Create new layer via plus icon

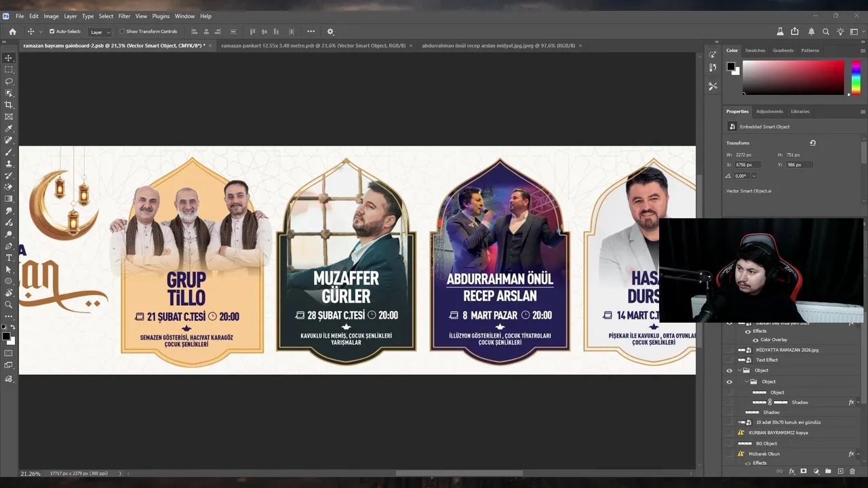(840, 471)
